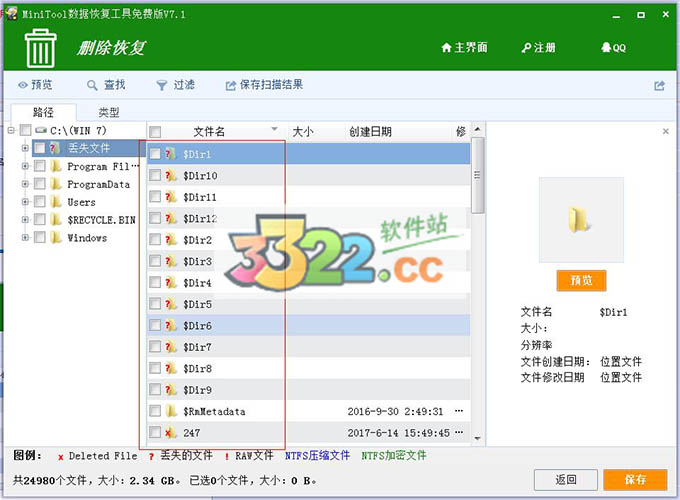
Task: Expand the Windows tree node
Action: pyautogui.click(x=25, y=238)
